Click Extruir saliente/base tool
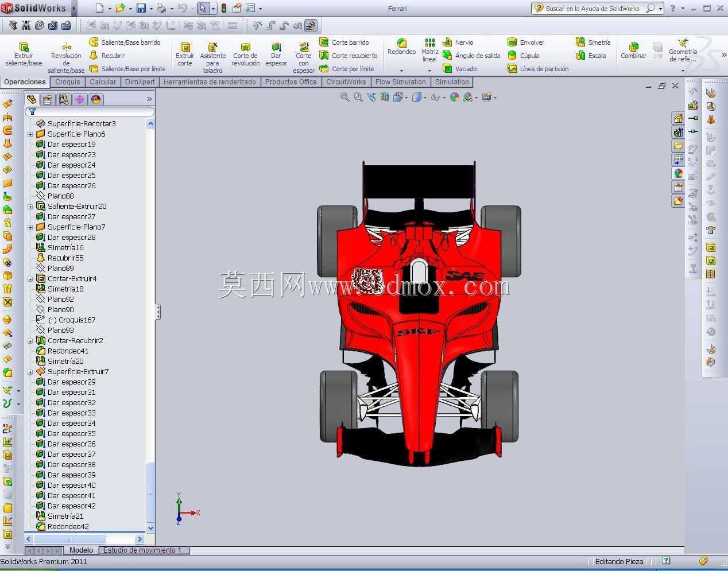 coord(24,55)
